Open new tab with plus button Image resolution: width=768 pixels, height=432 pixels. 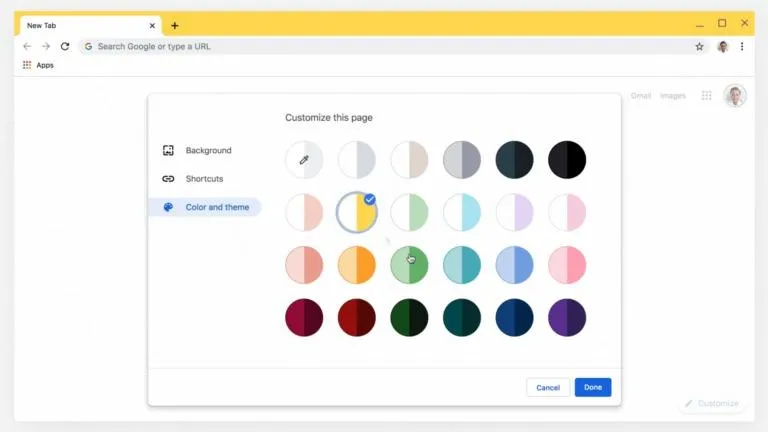click(175, 26)
